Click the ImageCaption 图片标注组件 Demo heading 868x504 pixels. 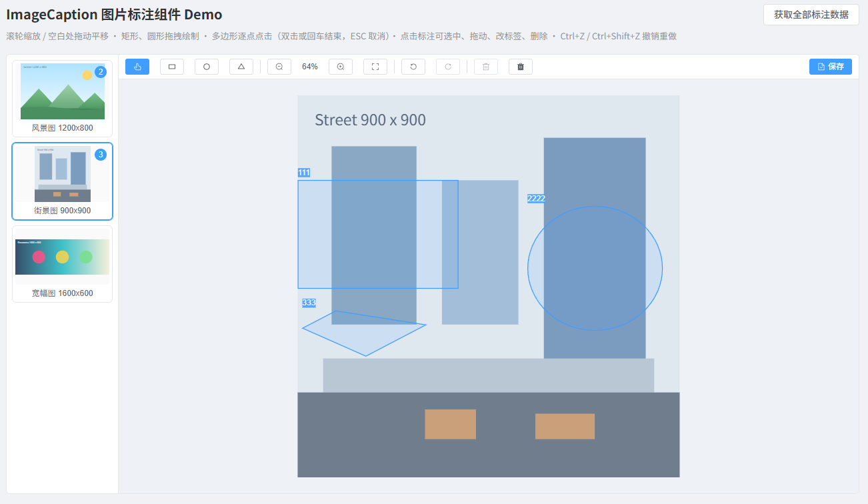(115, 15)
